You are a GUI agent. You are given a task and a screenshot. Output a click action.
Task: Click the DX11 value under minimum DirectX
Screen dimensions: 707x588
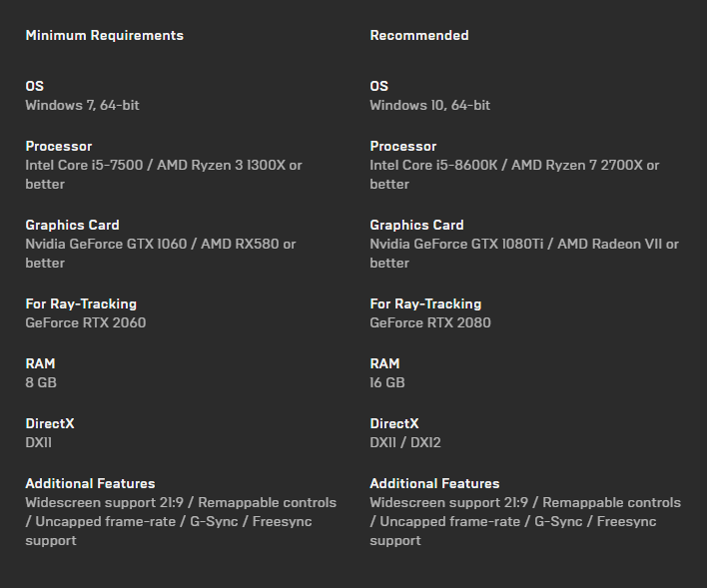click(x=38, y=442)
